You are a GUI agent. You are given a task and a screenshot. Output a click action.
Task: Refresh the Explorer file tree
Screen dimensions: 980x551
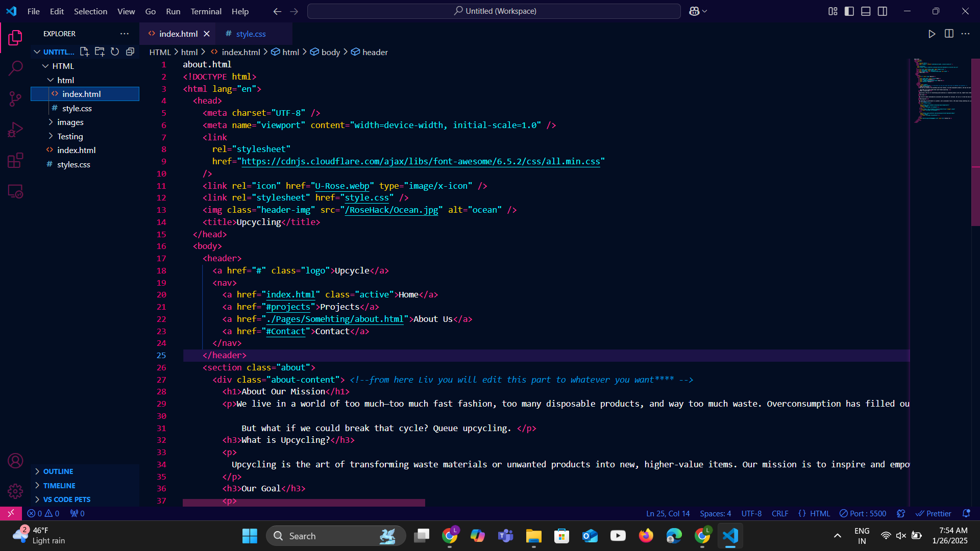pyautogui.click(x=115, y=52)
